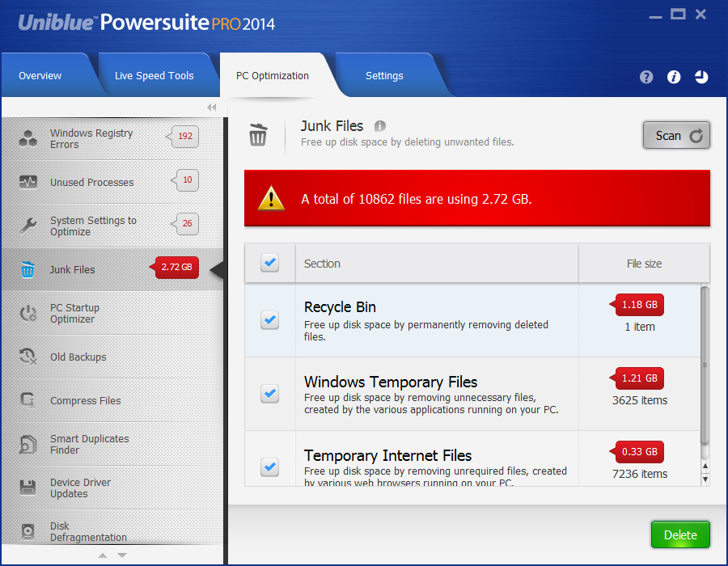Click the 0.33 GB Temporary Internet Files badge

pyautogui.click(x=637, y=452)
